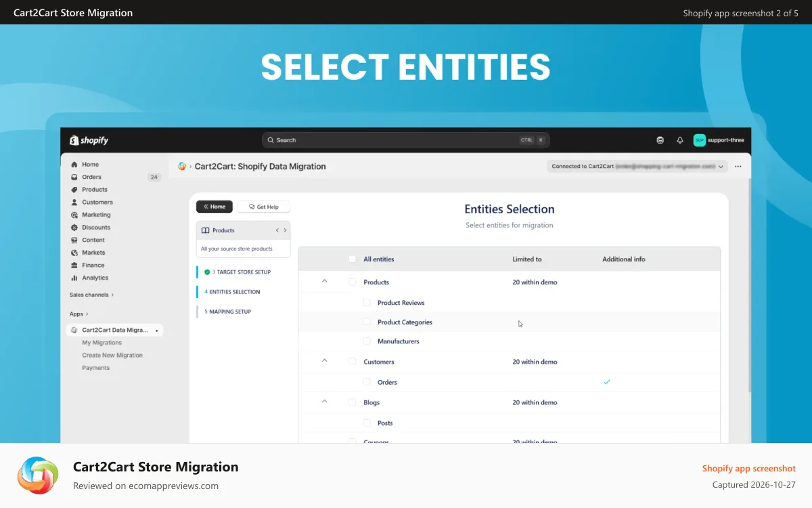Open Content in the sidebar
The height and width of the screenshot is (508, 812).
[x=93, y=240]
